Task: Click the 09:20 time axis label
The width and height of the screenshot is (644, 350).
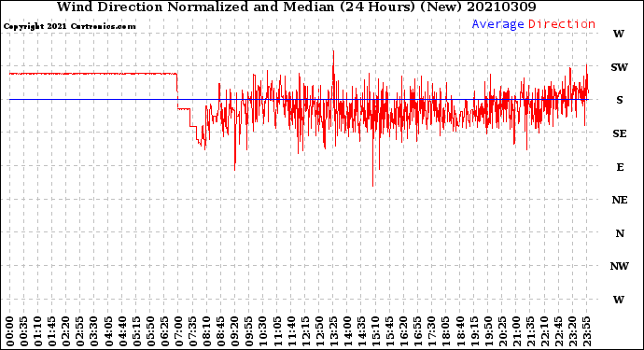Action: pyautogui.click(x=235, y=331)
